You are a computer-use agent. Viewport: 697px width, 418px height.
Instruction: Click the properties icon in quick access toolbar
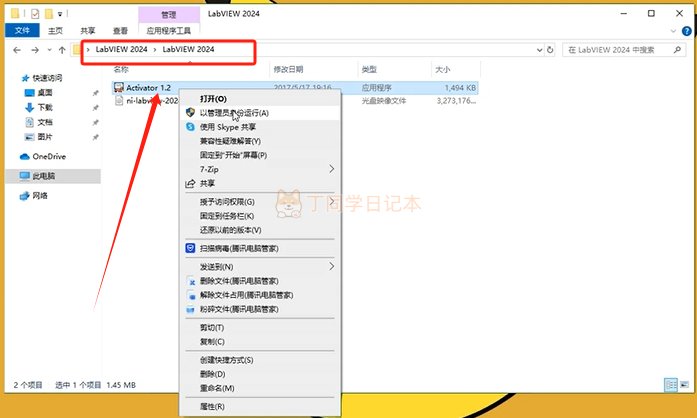(35, 14)
